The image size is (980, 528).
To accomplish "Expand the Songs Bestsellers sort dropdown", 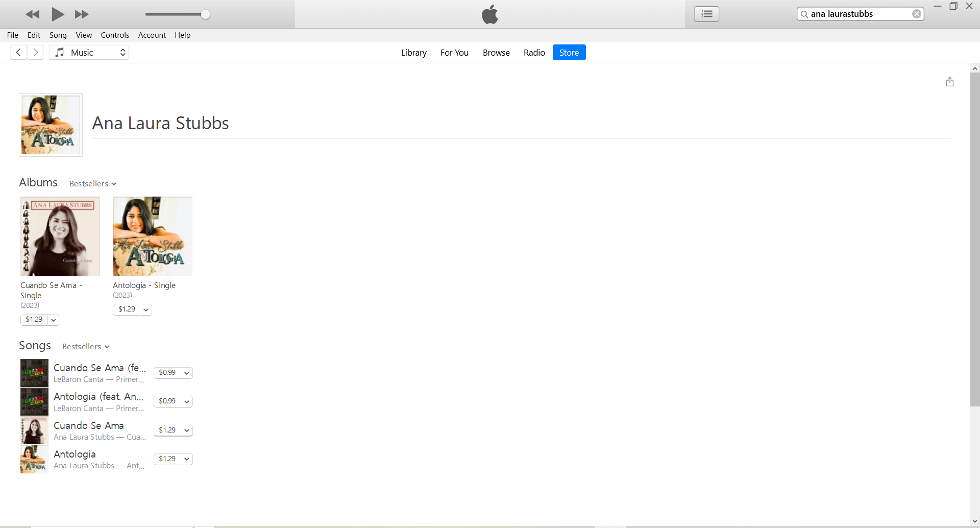I will coord(86,347).
